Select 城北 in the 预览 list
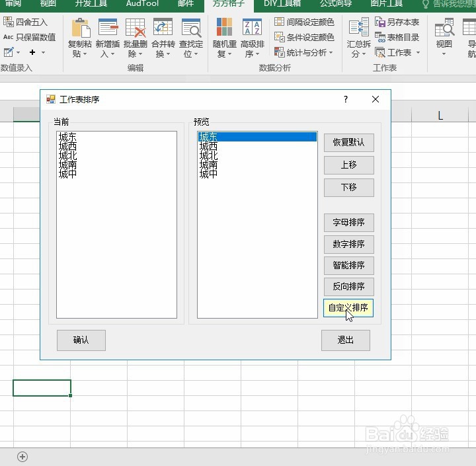Screen dimensions: 476x466 pos(208,156)
